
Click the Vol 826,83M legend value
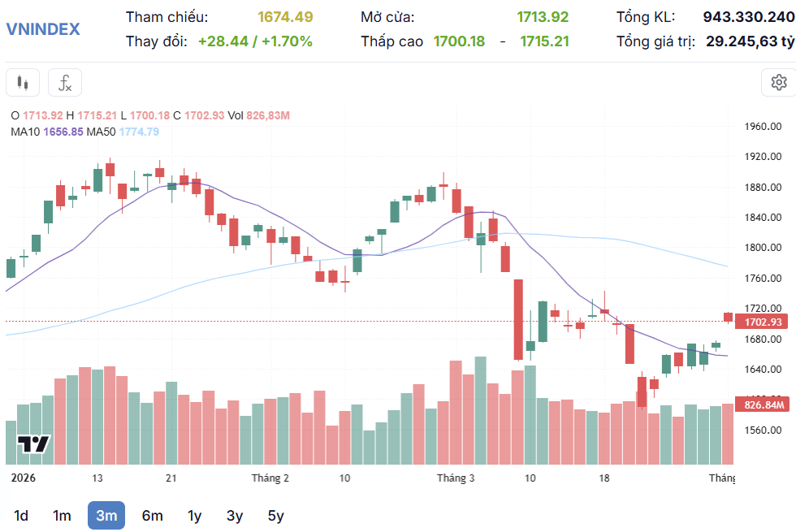(258, 115)
